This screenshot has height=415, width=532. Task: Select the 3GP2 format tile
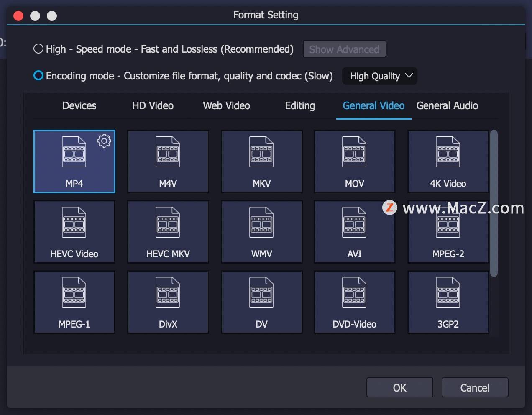click(448, 302)
